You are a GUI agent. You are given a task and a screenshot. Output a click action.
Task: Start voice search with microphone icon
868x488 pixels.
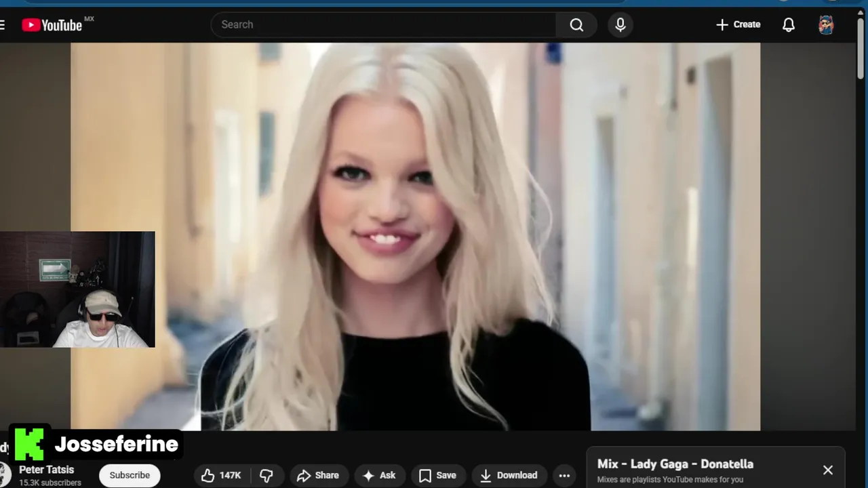(620, 24)
